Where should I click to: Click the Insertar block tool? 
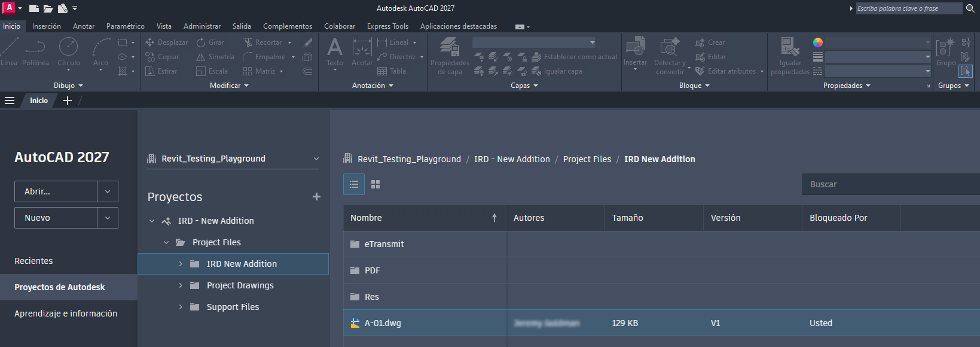pos(635,50)
